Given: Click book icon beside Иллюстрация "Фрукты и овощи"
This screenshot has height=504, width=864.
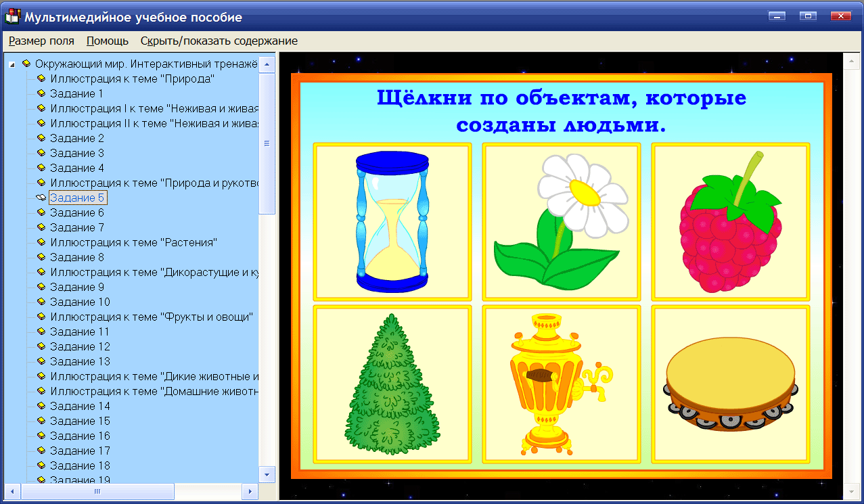Looking at the screenshot, I should click(x=41, y=317).
